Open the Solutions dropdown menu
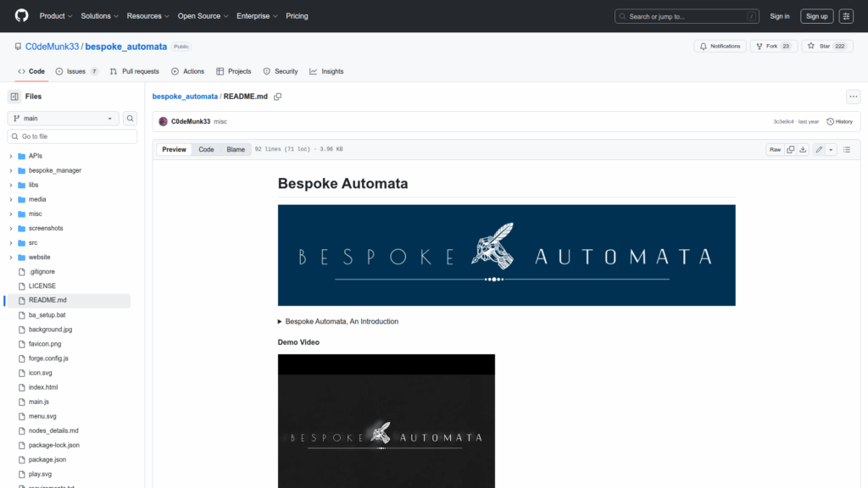 coord(100,16)
